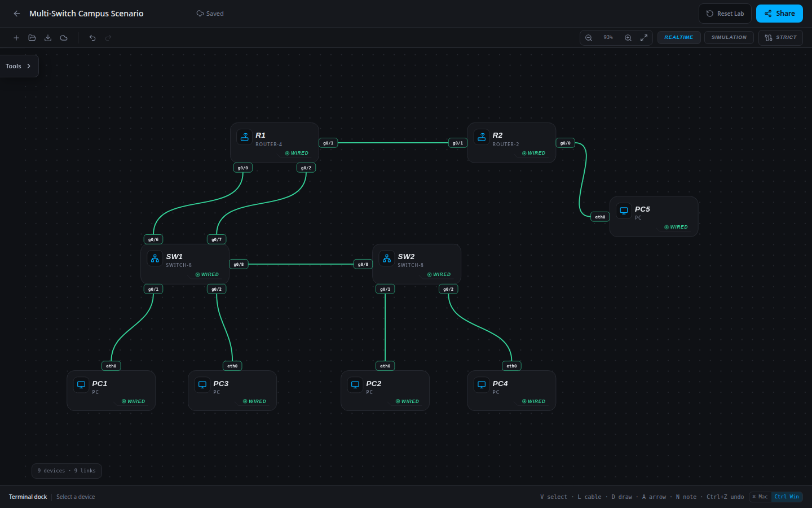This screenshot has width=812, height=508.
Task: Zoom in the canvas
Action: coord(628,38)
